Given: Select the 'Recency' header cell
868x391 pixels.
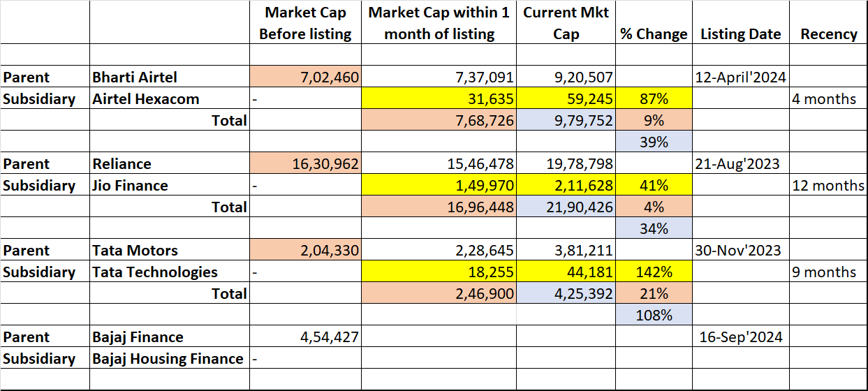Looking at the screenshot, I should pyautogui.click(x=828, y=34).
